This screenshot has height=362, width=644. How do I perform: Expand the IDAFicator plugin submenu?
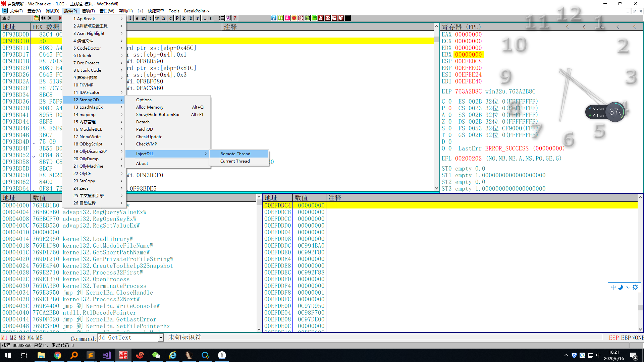[94, 93]
